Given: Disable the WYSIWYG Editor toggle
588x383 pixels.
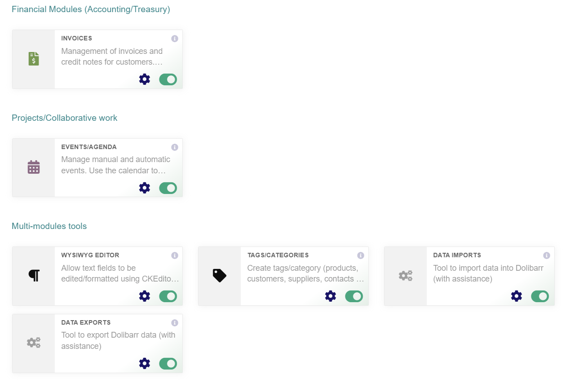Looking at the screenshot, I should coord(168,296).
